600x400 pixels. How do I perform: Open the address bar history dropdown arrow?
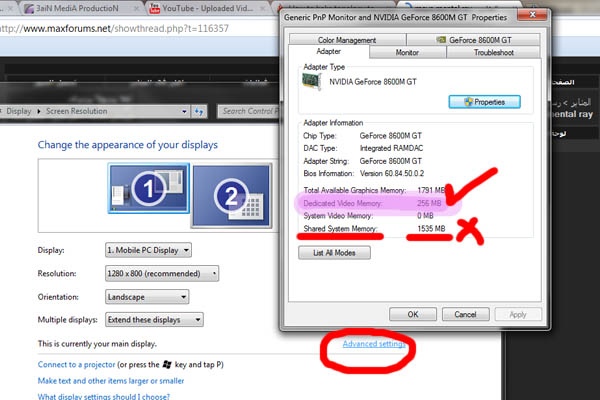point(184,111)
